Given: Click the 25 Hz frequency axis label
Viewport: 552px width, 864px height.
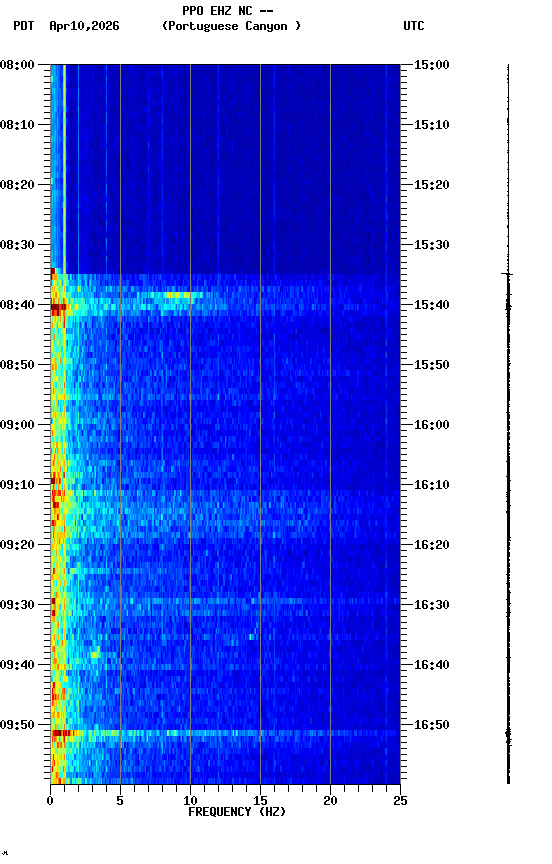Looking at the screenshot, I should click(400, 801).
